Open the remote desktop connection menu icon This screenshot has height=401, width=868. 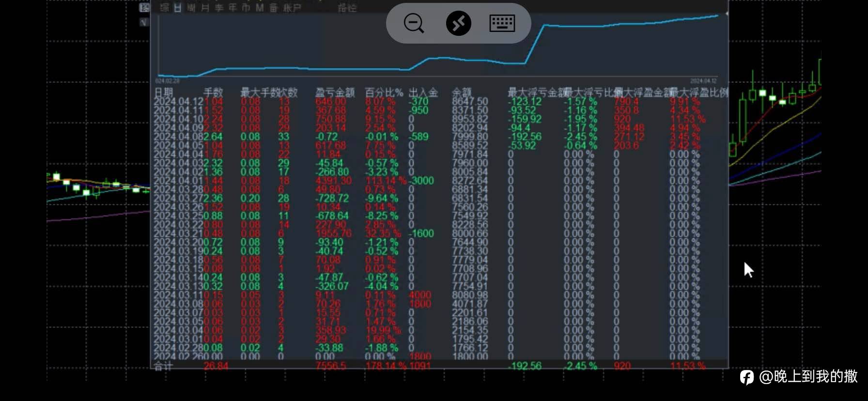(x=458, y=23)
